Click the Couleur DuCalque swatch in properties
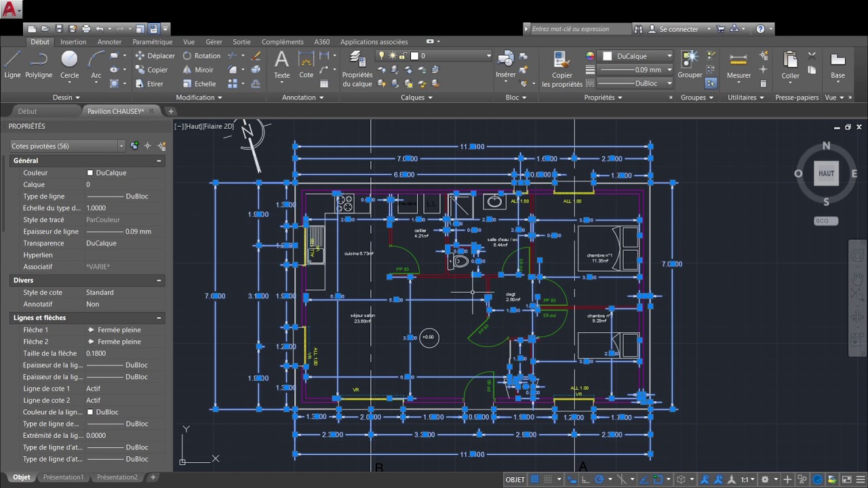Viewport: 868px width, 488px height. coord(90,173)
